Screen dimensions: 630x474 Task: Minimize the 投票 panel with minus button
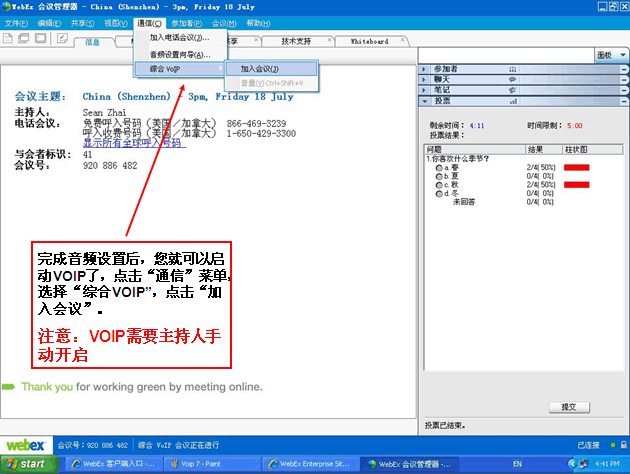624,101
